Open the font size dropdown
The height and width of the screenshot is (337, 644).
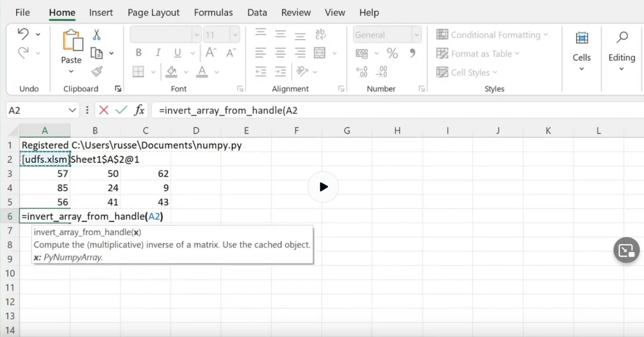(235, 35)
